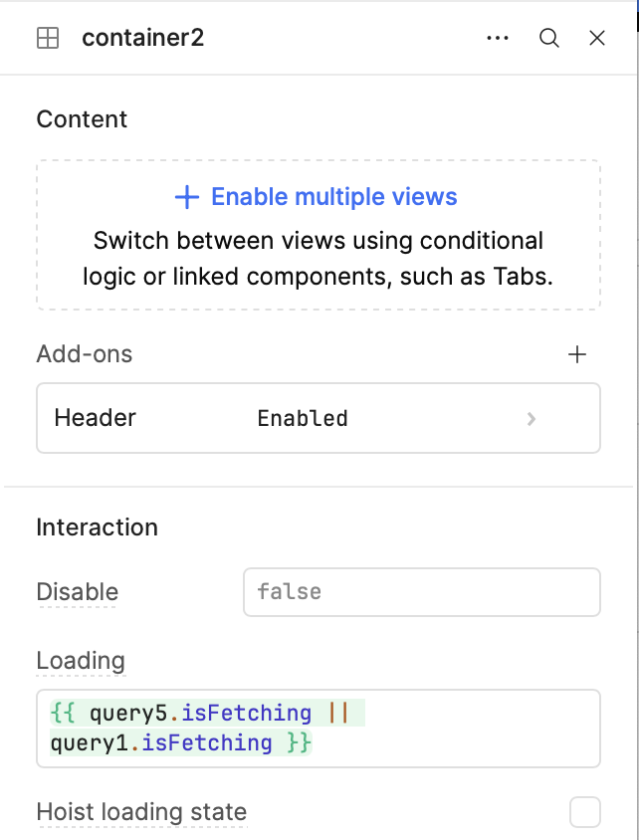
Task: Tick the Hoist loading state checkbox
Action: point(585,812)
